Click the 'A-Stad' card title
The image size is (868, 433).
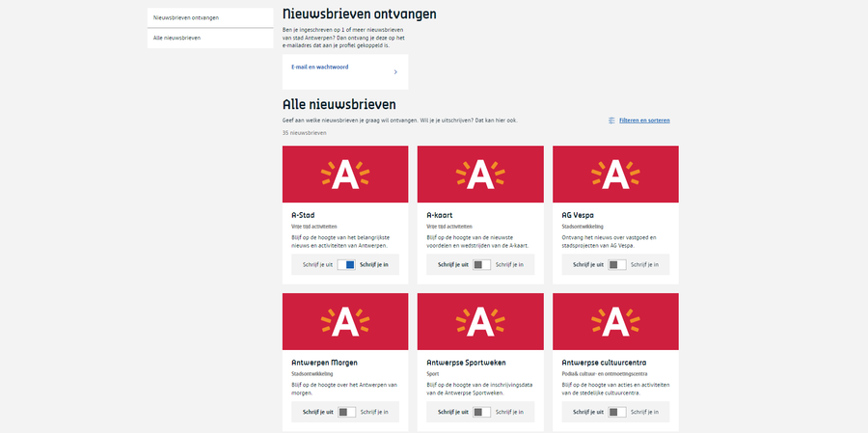303,215
